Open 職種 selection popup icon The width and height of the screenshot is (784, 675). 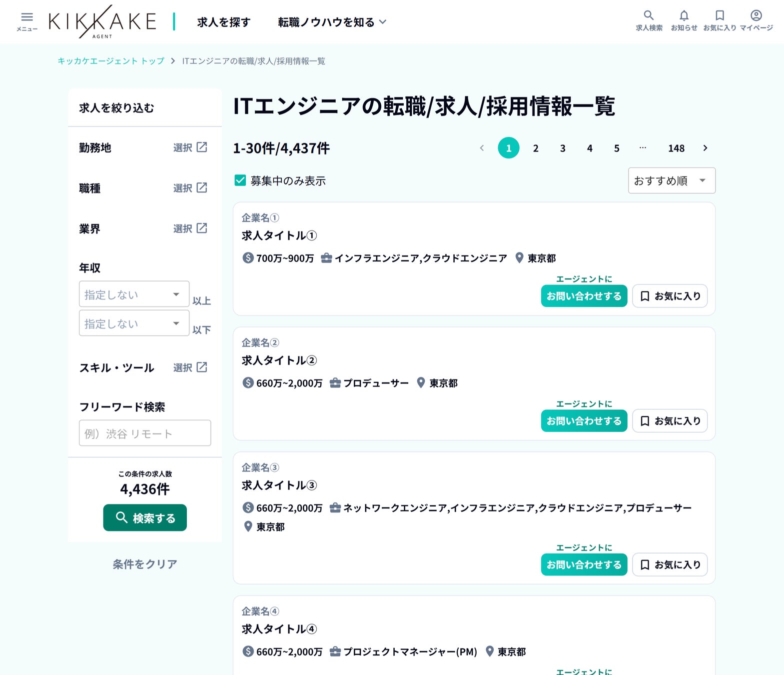[x=201, y=188]
